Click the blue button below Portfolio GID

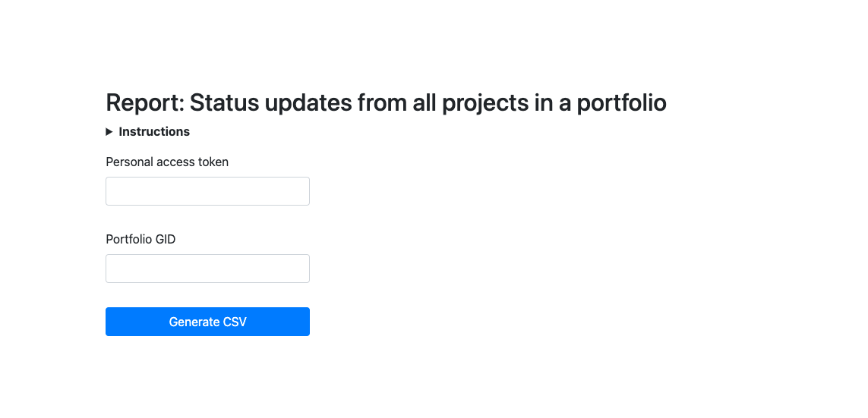click(x=207, y=322)
